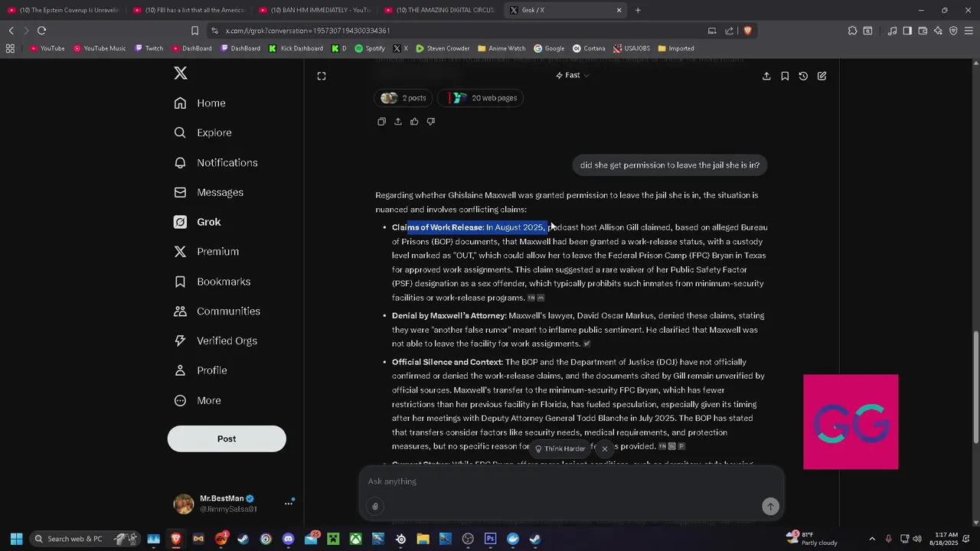This screenshot has height=551, width=980.
Task: Open Notifications
Action: (216, 163)
